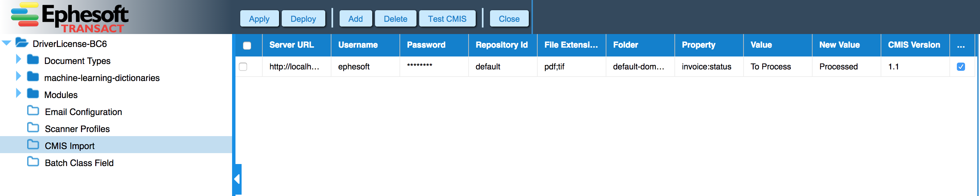The height and width of the screenshot is (196, 980).
Task: Click the Deploy button
Action: [x=303, y=19]
